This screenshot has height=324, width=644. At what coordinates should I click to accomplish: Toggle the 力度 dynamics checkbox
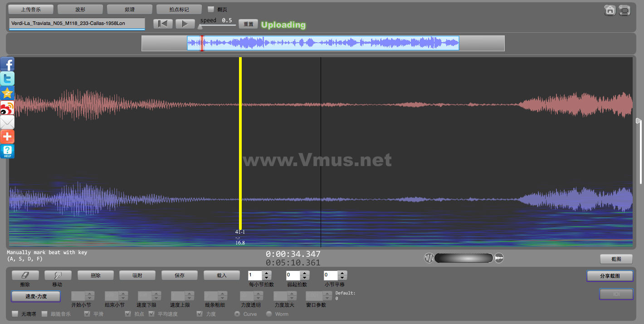(x=200, y=314)
